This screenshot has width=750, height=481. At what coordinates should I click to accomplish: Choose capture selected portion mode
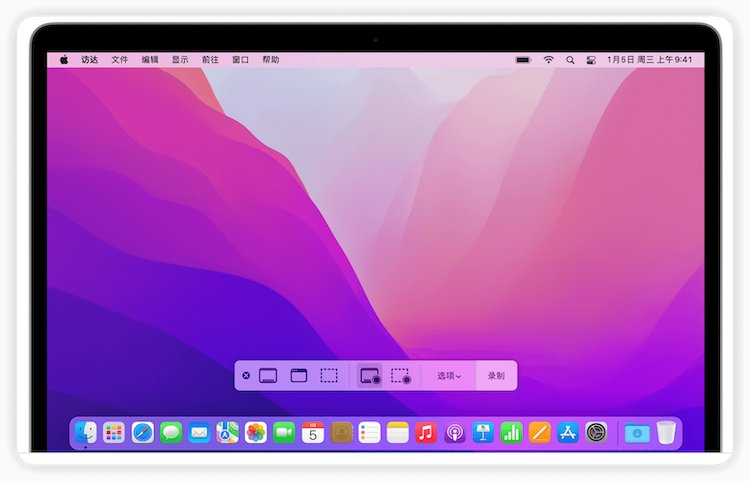[328, 376]
